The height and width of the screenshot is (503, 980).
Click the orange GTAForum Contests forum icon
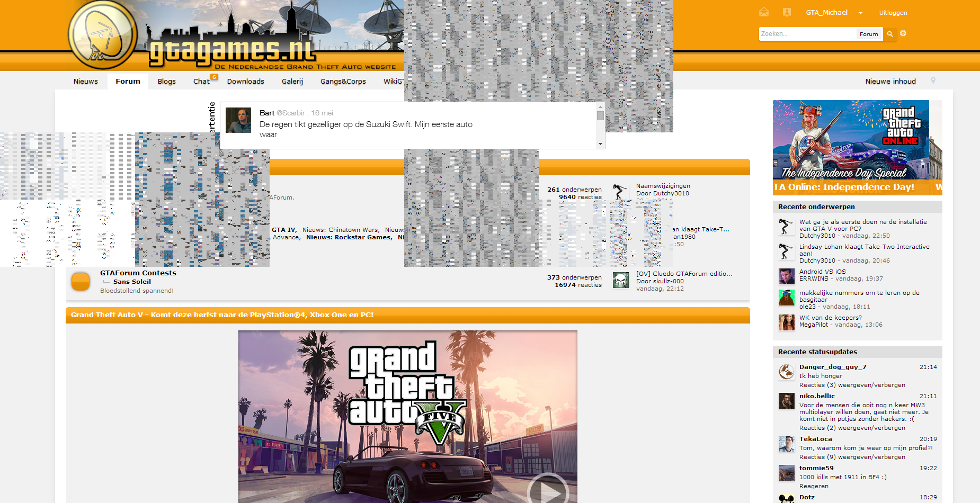click(x=81, y=281)
